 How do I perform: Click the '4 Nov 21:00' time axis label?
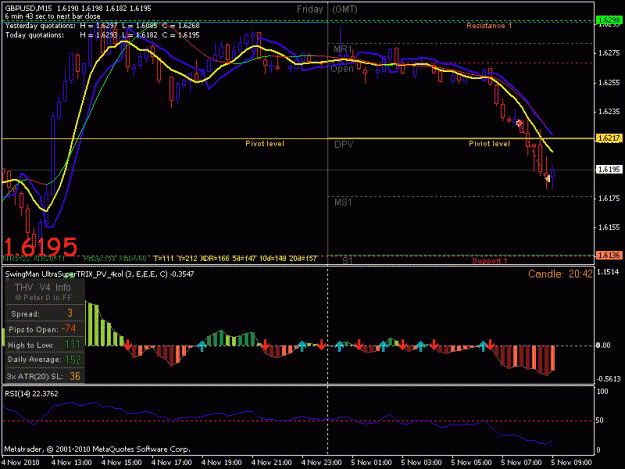271,462
